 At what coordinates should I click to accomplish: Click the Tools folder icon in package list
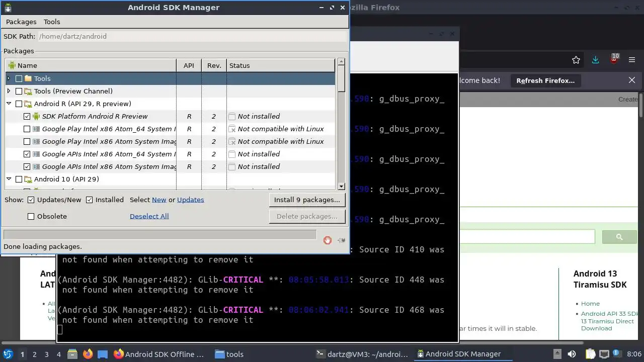coord(28,78)
